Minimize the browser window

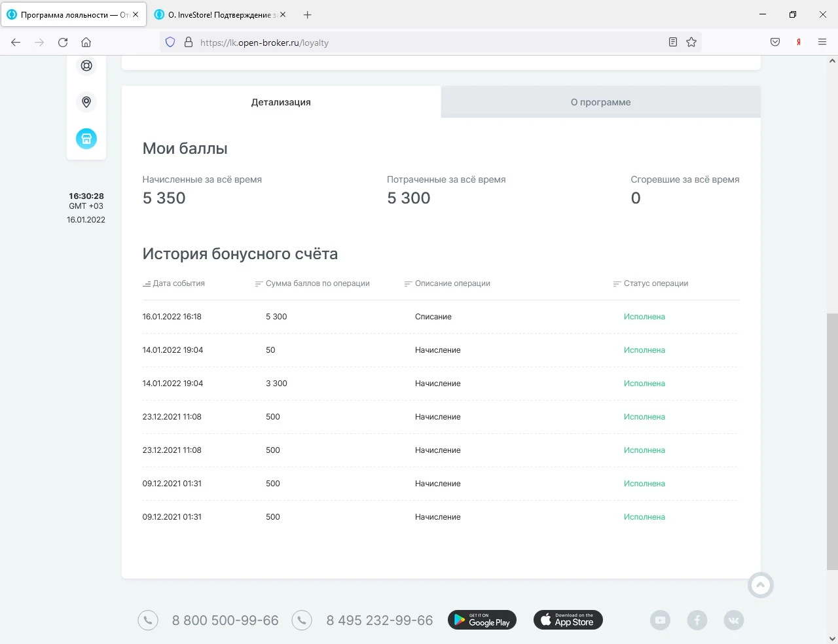click(763, 14)
